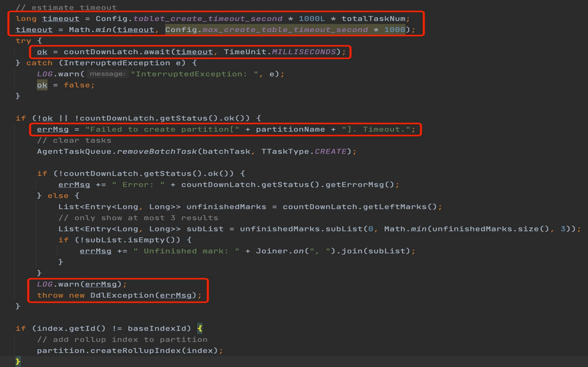Click the "// only show at most 3 results" comment

click(138, 218)
